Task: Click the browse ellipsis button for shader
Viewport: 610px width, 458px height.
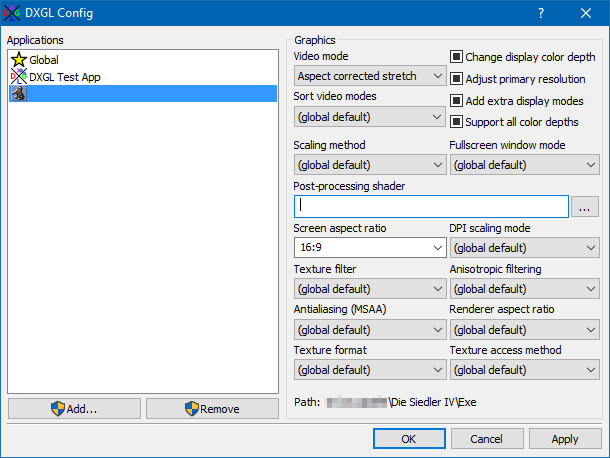Action: click(585, 206)
